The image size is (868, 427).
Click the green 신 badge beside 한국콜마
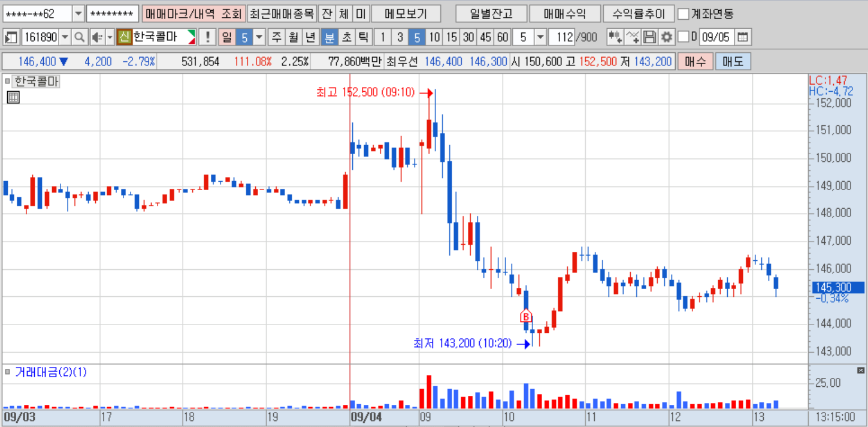[x=124, y=37]
